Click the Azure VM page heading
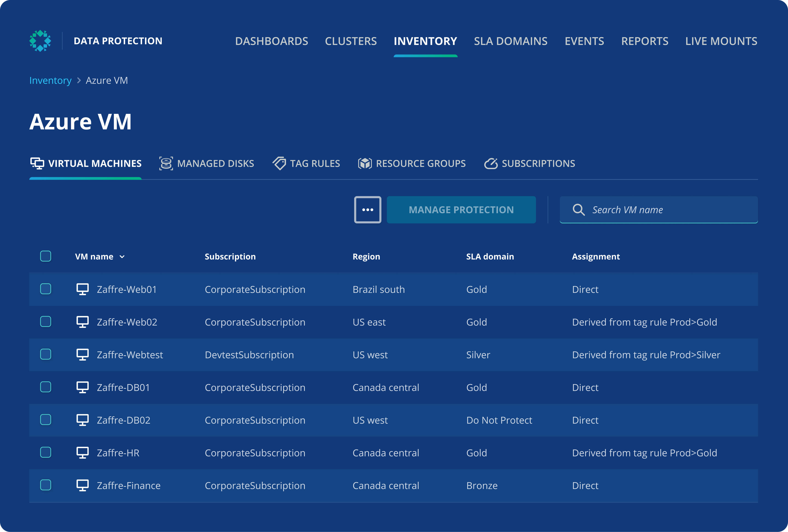 80,121
